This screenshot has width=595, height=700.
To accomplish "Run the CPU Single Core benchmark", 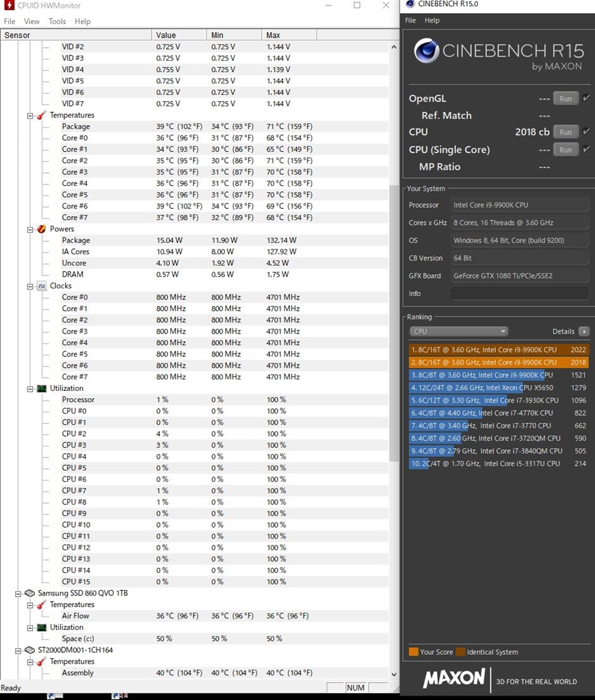I will (566, 150).
